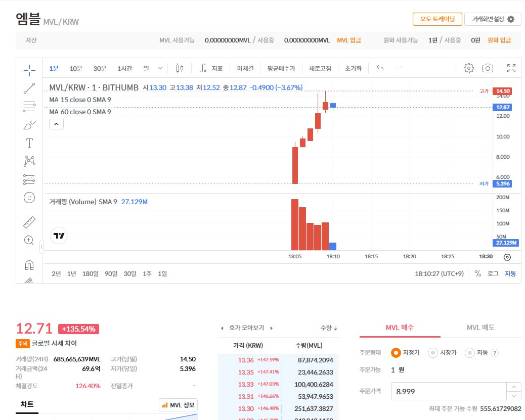Screen dimensions: 525x420
Task: Activate the zoom in tool
Action: [x=29, y=240]
